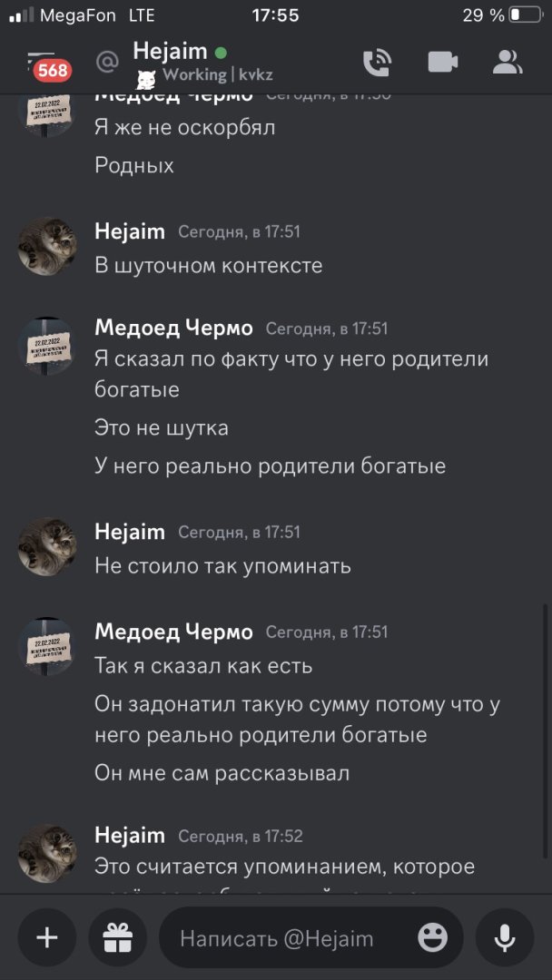Screen dimensions: 552x980
Task: Tap the microphone voice message button
Action: 505,937
